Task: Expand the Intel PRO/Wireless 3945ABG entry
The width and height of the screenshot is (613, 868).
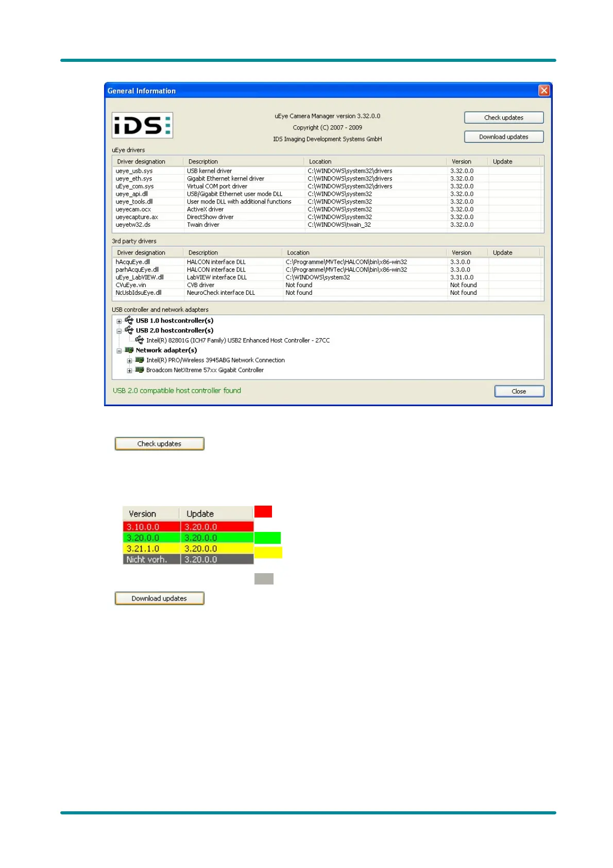Action: (x=129, y=361)
